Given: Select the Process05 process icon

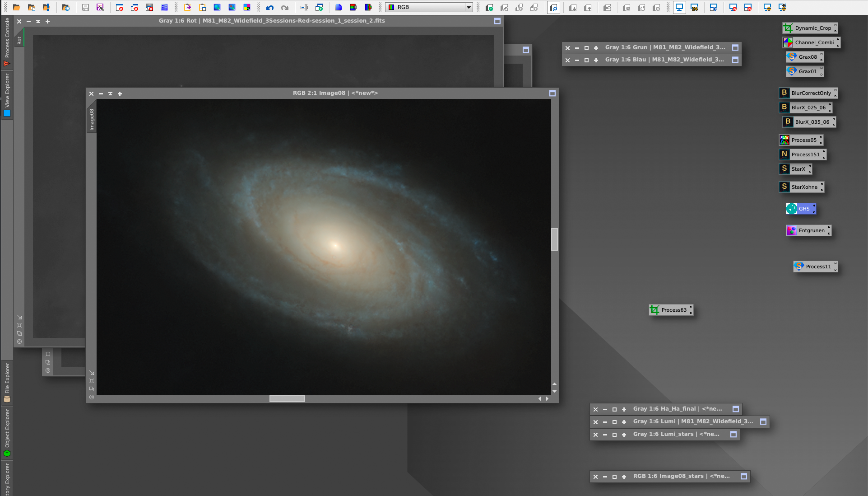Looking at the screenshot, I should coord(801,140).
